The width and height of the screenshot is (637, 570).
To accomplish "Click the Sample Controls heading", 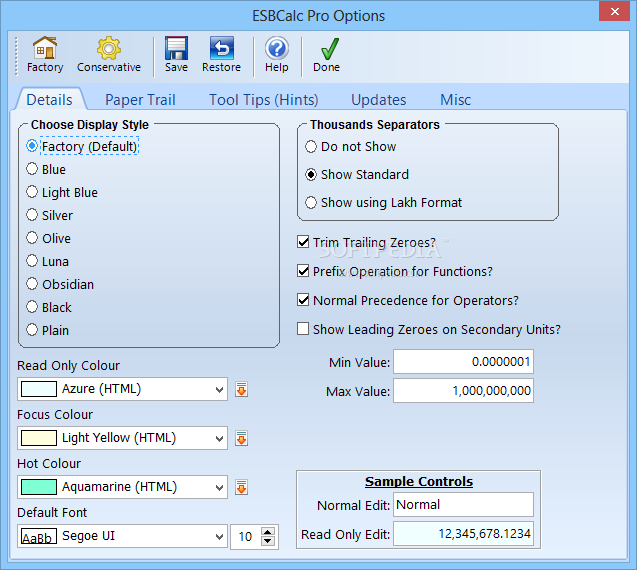I will (419, 481).
